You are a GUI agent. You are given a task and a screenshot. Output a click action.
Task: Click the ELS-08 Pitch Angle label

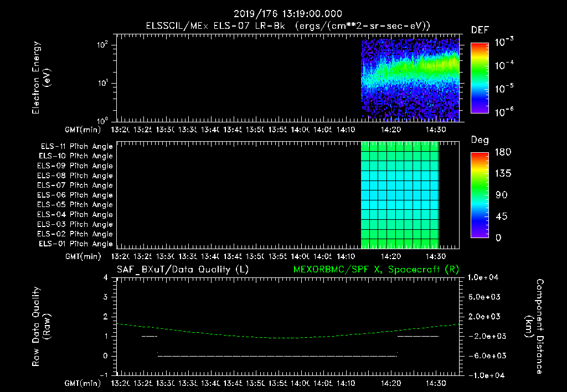pyautogui.click(x=75, y=176)
